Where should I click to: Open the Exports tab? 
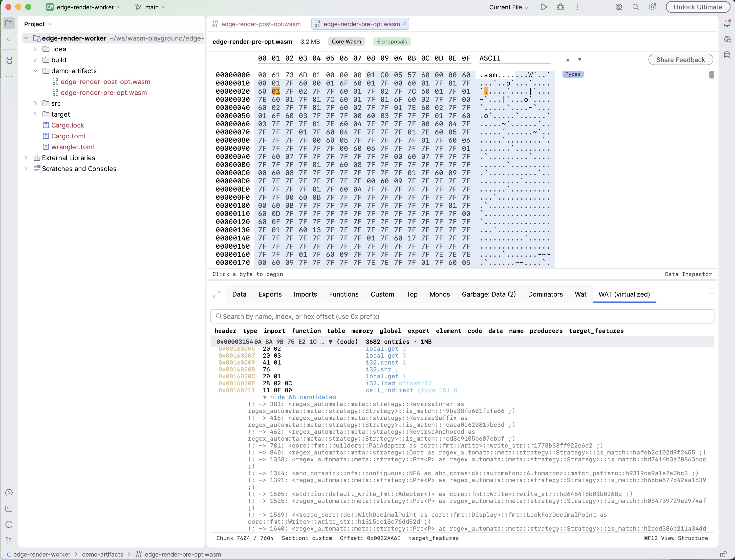coord(270,294)
